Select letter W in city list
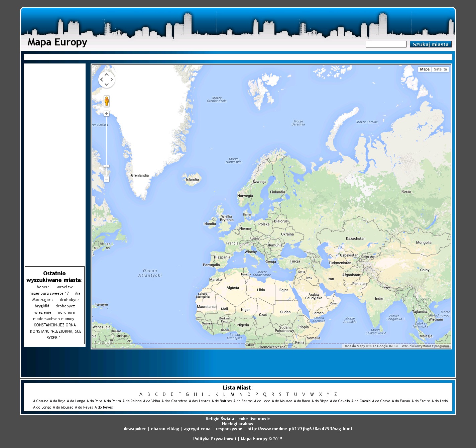 pyautogui.click(x=312, y=394)
